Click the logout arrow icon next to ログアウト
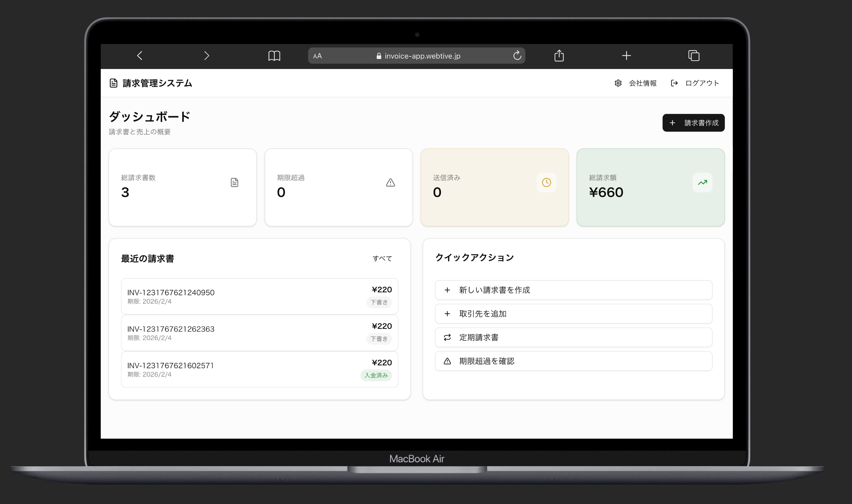Viewport: 852px width, 504px height. [x=674, y=83]
